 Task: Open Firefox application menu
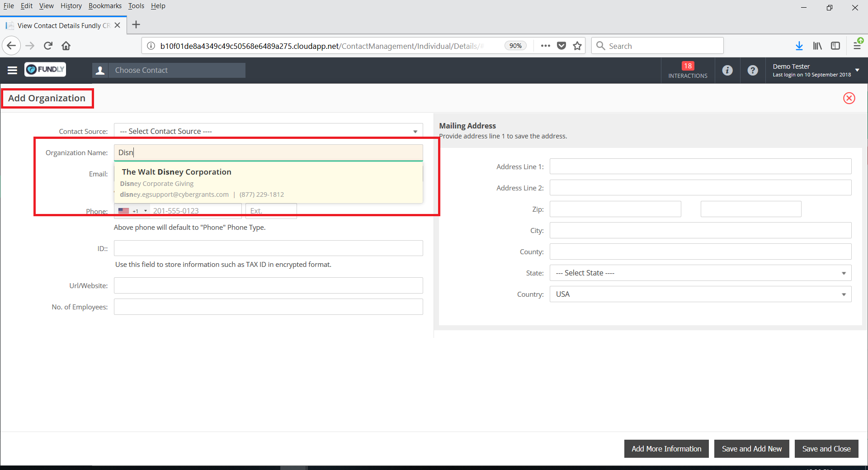click(857, 46)
